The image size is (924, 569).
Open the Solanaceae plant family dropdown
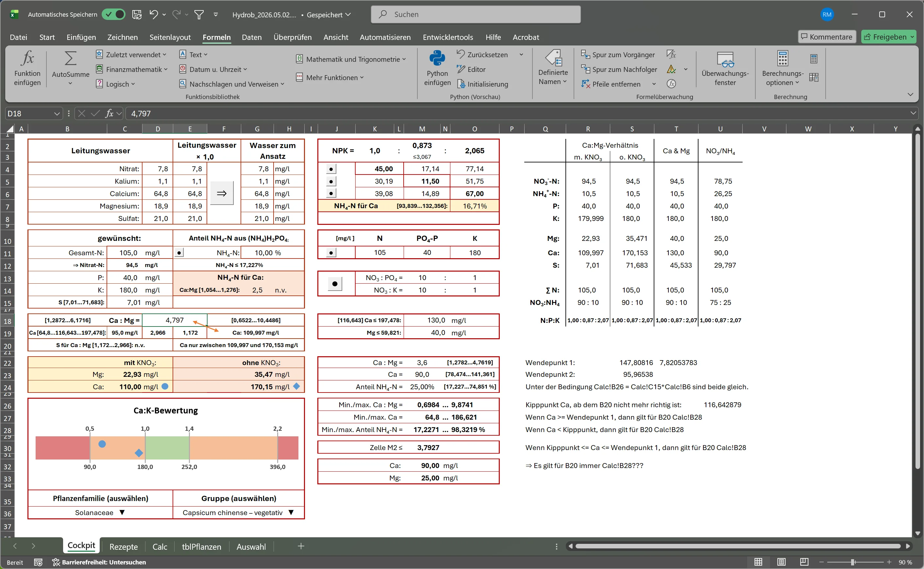click(122, 512)
